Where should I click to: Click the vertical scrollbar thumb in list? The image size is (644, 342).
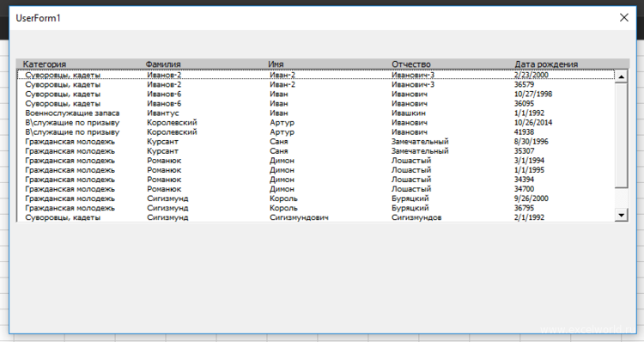coord(621,135)
